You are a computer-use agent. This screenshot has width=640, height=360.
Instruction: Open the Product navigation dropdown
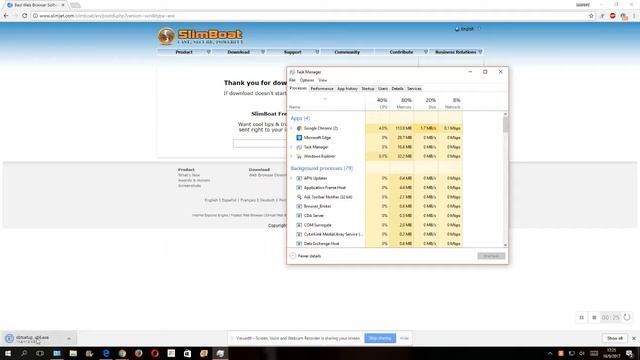pyautogui.click(x=184, y=52)
